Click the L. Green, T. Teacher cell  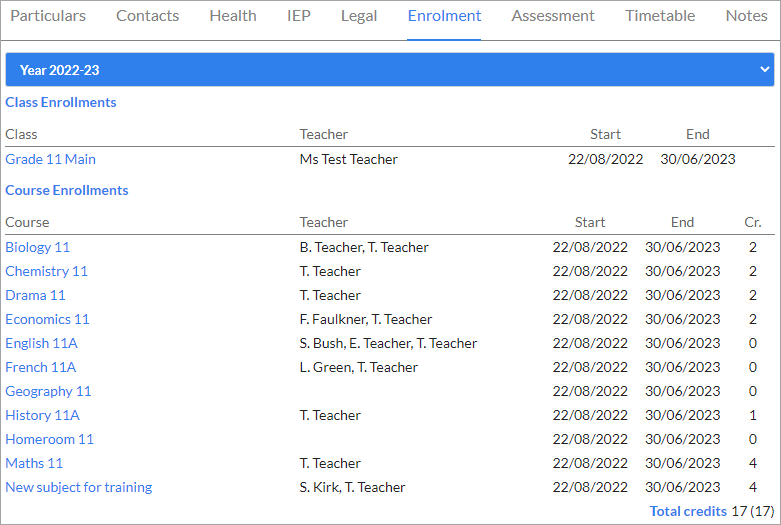click(x=359, y=367)
